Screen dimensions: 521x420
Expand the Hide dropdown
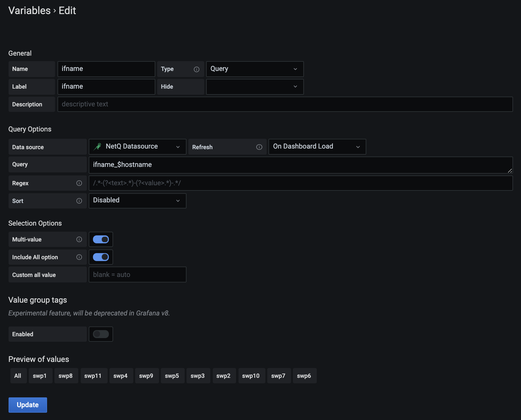pos(254,87)
